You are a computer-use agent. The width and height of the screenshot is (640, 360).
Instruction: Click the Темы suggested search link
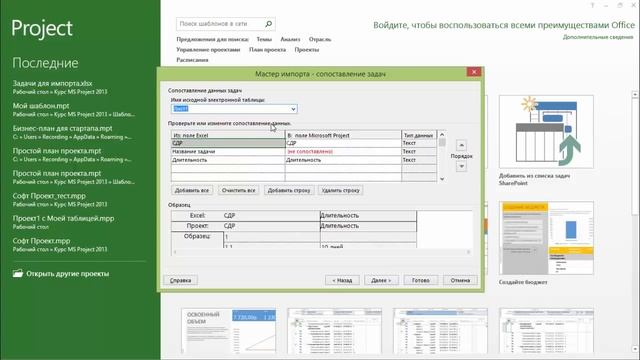pyautogui.click(x=264, y=39)
